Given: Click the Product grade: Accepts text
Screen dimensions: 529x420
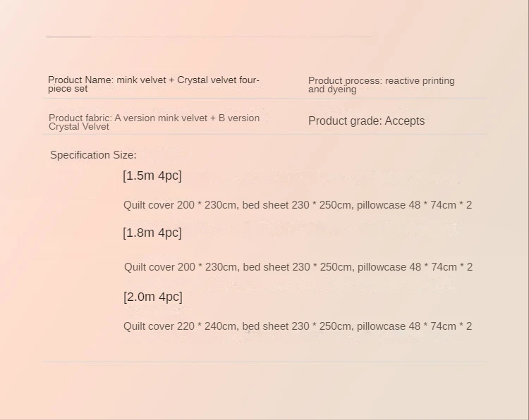Looking at the screenshot, I should 366,121.
